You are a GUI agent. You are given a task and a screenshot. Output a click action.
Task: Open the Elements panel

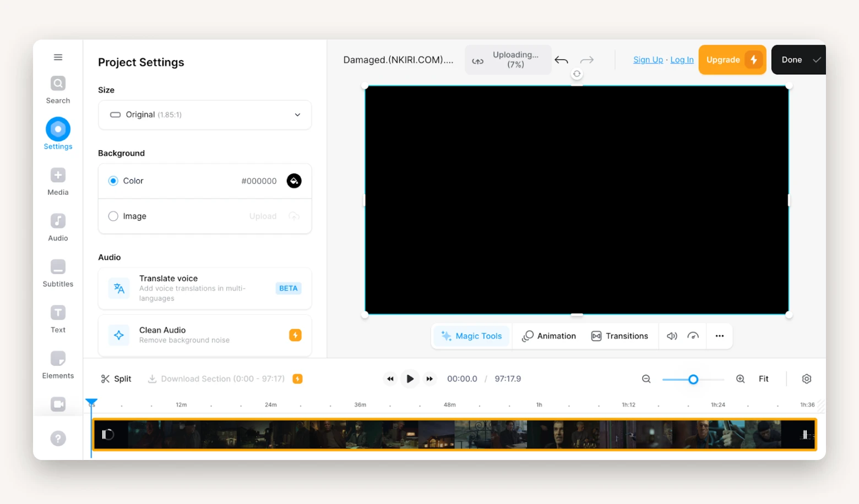[57, 365]
